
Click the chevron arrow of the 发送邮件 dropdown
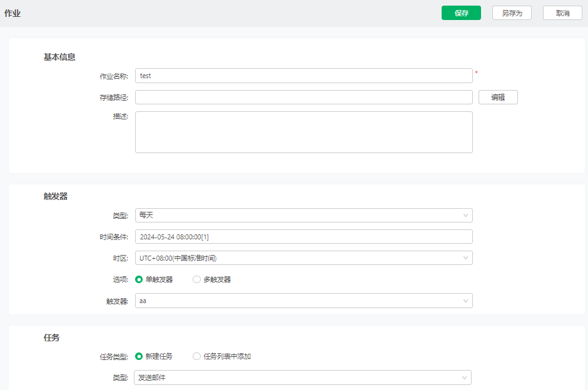464,377
